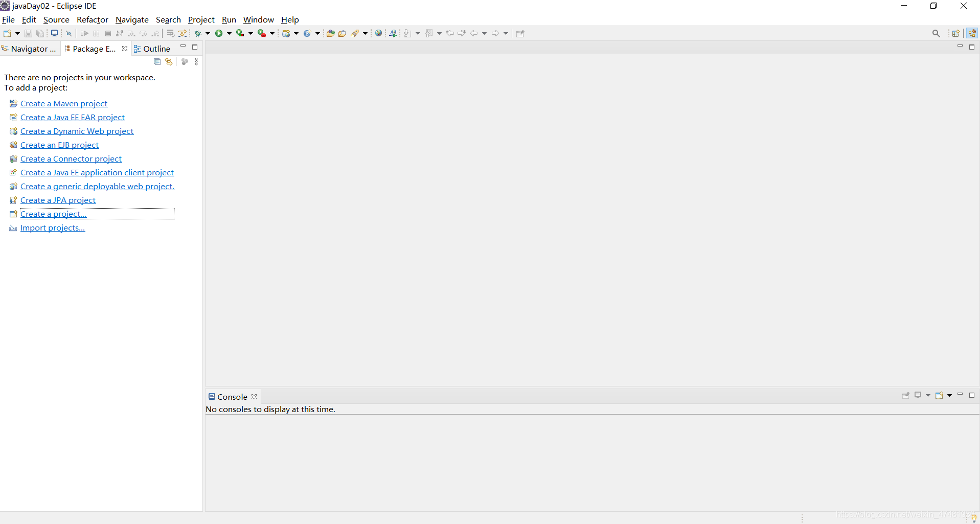Toggle Link with Editor in Package Explorer

tap(169, 62)
